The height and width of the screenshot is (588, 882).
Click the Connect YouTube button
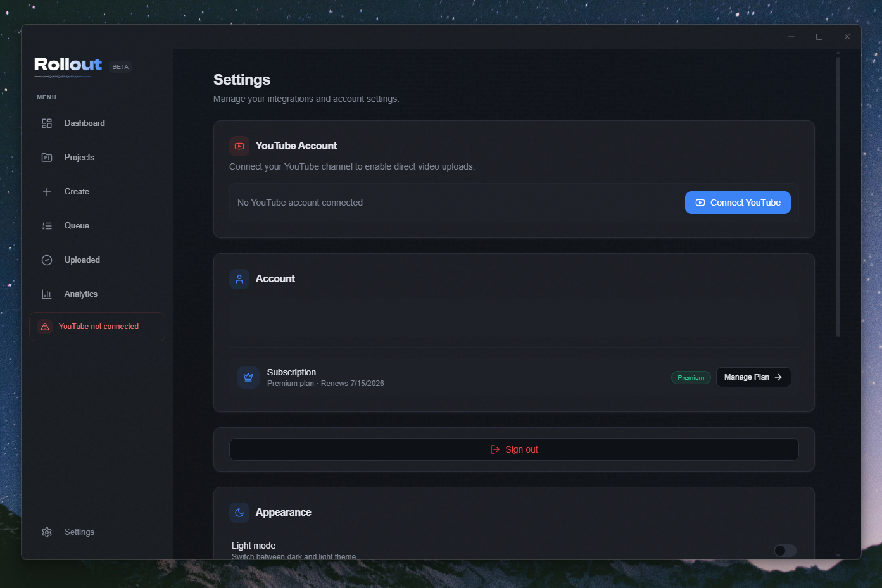click(738, 203)
